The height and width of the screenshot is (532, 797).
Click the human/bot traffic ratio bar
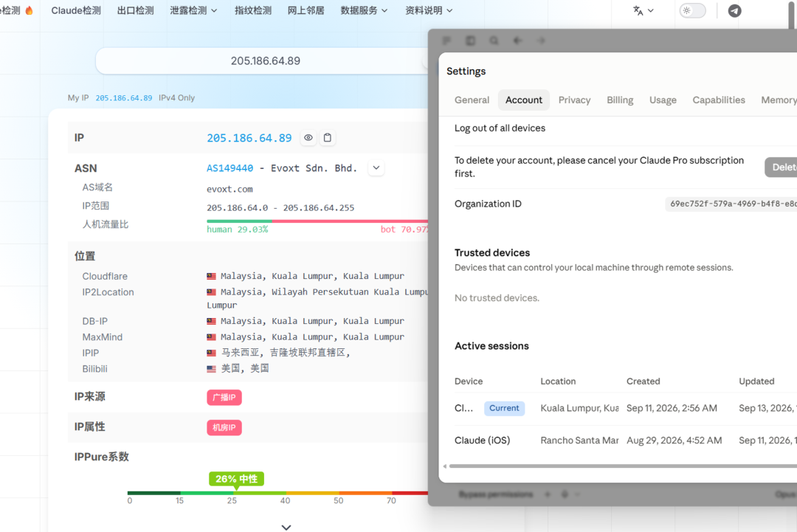pyautogui.click(x=317, y=221)
